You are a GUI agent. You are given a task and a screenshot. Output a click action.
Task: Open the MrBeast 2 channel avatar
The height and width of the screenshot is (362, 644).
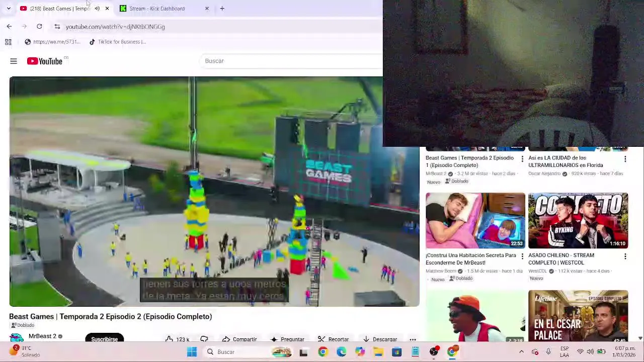point(17,338)
